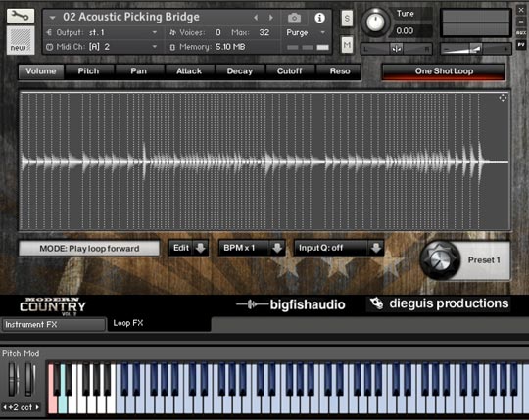
Task: Click the Modern Country logo
Action: click(x=53, y=306)
